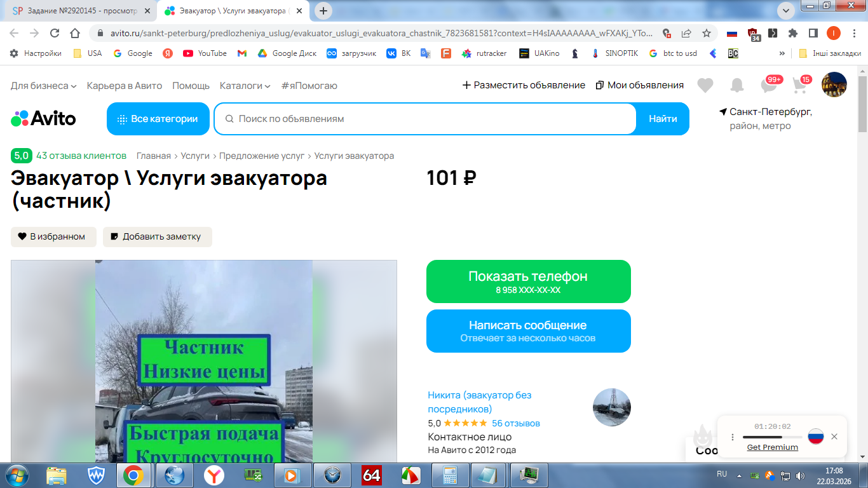Open the YouTube bookmark
The image size is (868, 488).
(205, 53)
